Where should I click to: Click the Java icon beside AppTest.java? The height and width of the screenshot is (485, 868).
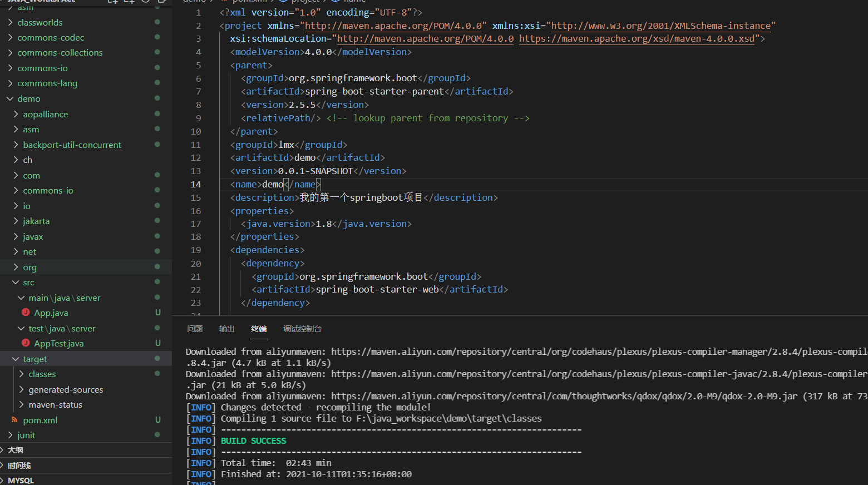27,343
